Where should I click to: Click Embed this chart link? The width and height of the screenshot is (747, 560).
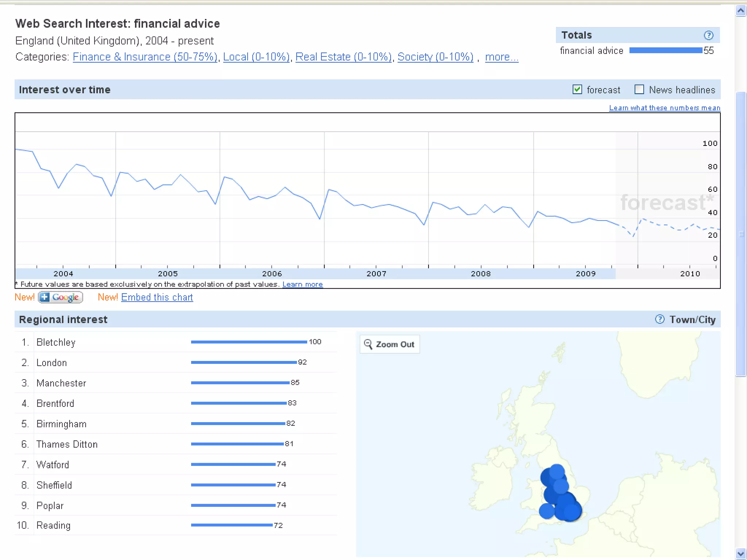tap(157, 297)
